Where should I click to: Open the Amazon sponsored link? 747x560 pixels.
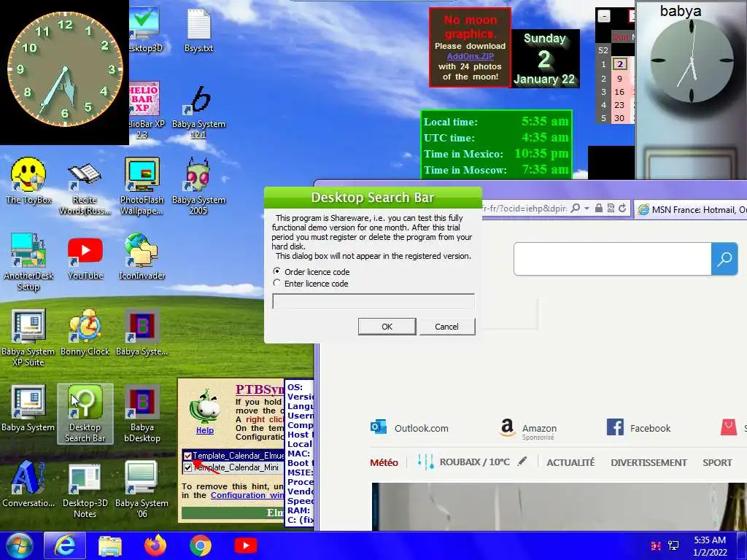click(528, 429)
